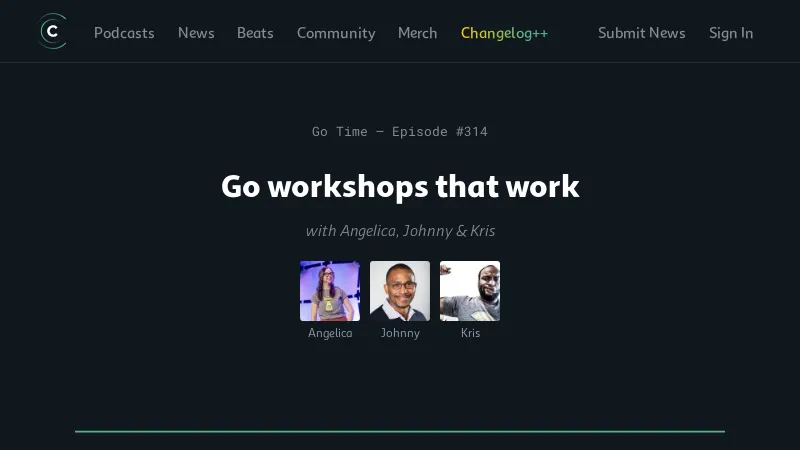
Task: Open the Podcasts menu
Action: [x=124, y=33]
